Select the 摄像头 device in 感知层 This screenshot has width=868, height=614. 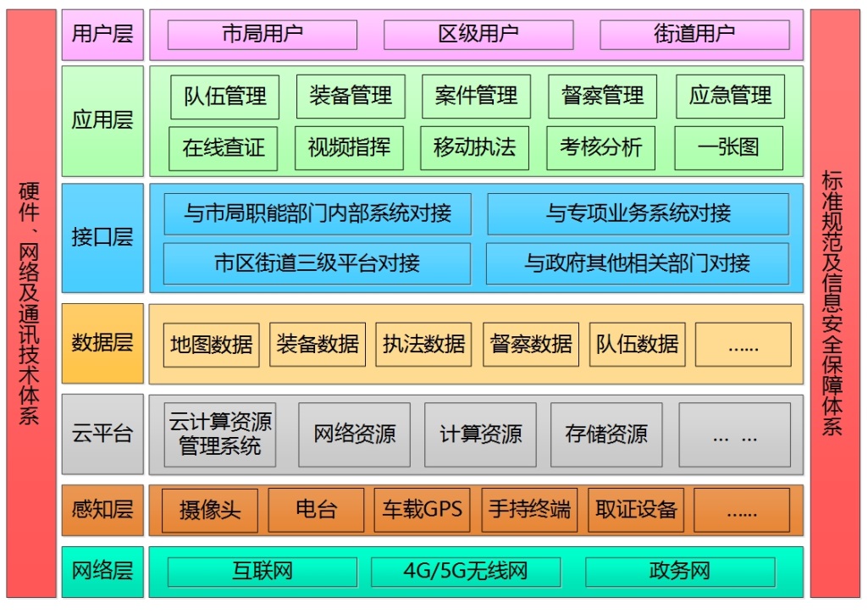[210, 510]
